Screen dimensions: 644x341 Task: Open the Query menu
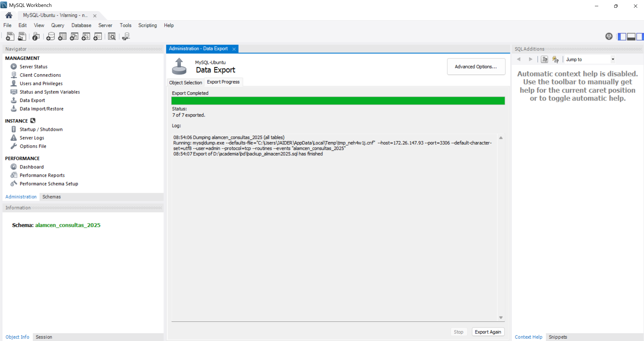(x=58, y=25)
